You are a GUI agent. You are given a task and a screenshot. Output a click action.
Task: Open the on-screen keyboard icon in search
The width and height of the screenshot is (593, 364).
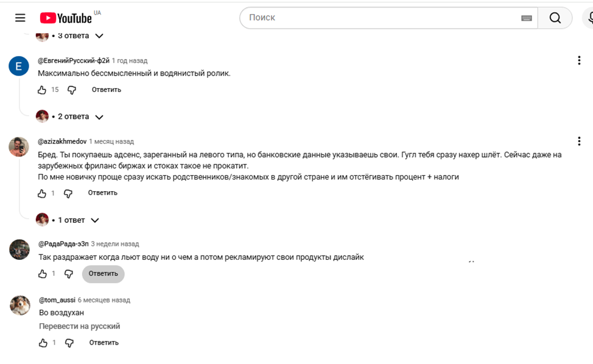click(527, 18)
